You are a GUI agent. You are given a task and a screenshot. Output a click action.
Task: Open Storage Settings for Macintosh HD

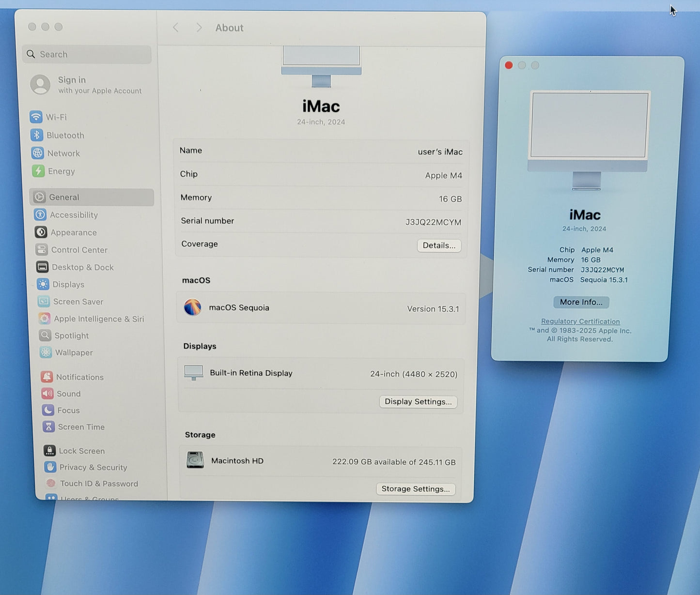(x=415, y=488)
